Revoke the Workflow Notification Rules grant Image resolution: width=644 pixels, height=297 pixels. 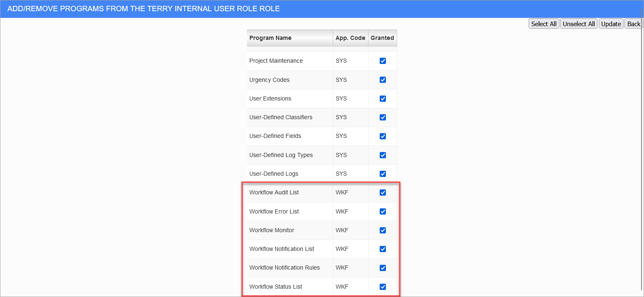point(383,268)
